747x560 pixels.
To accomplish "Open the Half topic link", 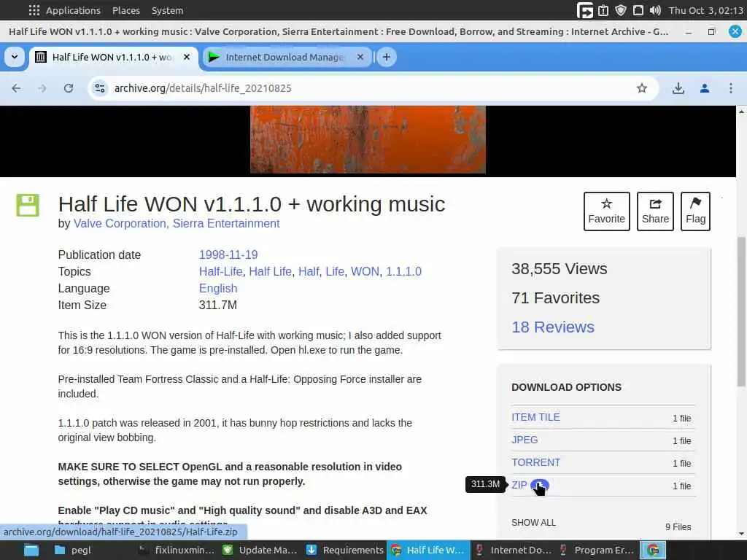I will 309,271.
